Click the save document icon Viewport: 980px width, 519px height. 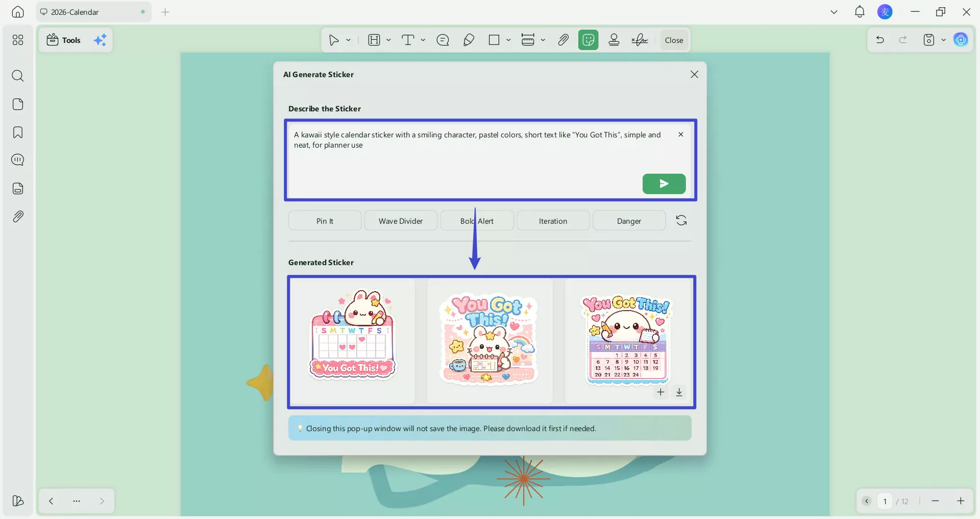tap(929, 40)
